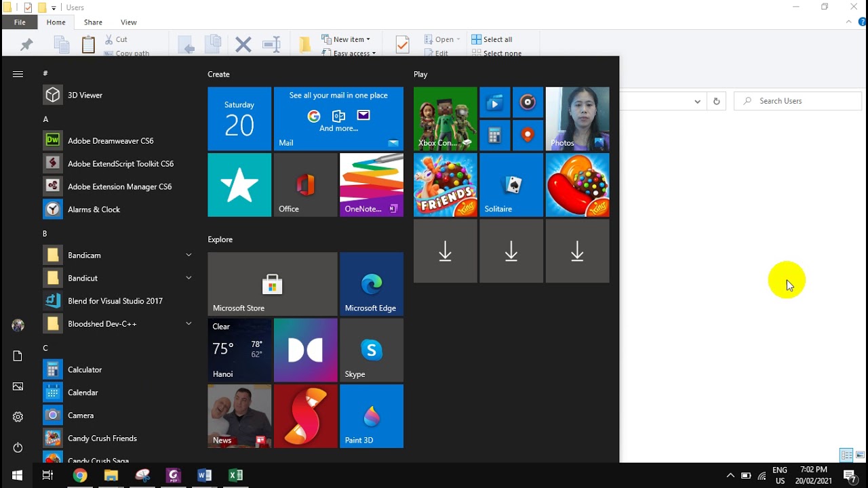Open the red S sketch tile
The height and width of the screenshot is (488, 868).
pyautogui.click(x=305, y=416)
